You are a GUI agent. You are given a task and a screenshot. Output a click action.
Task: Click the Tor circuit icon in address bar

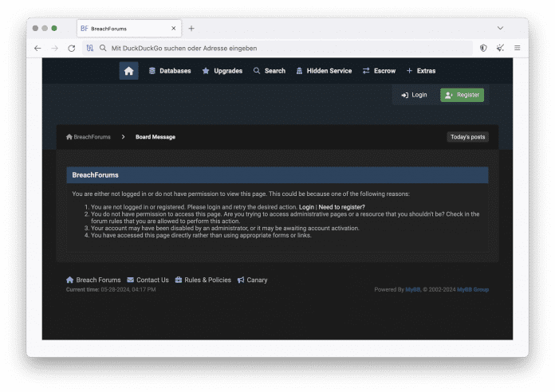[90, 48]
